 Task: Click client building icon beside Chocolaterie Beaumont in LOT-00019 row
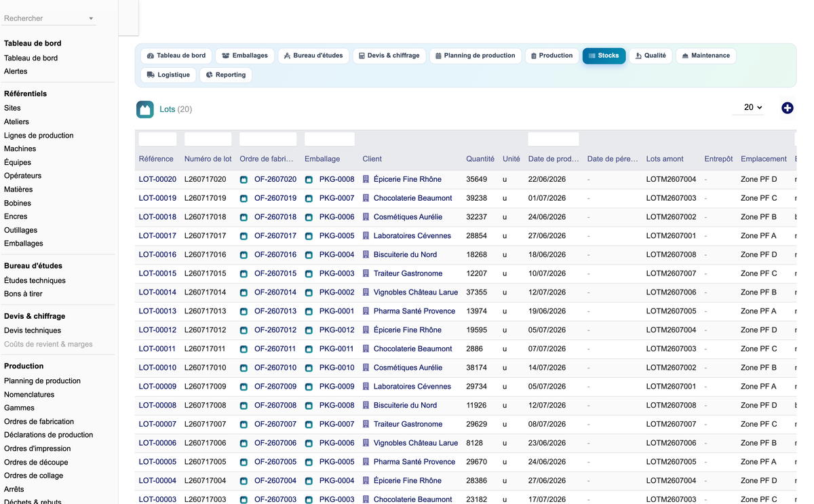[366, 198]
